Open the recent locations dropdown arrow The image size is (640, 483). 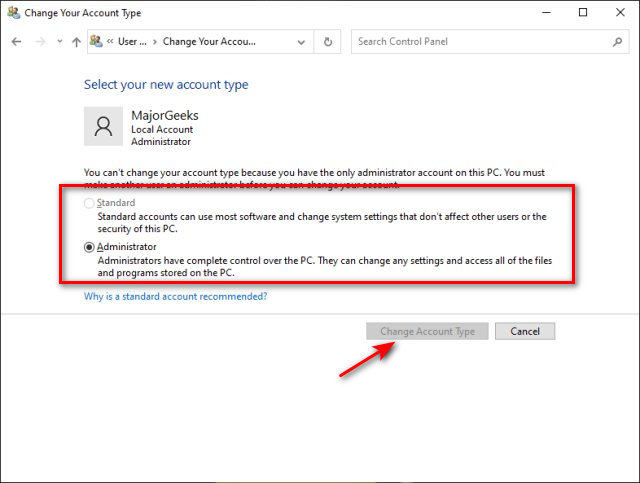pos(60,42)
